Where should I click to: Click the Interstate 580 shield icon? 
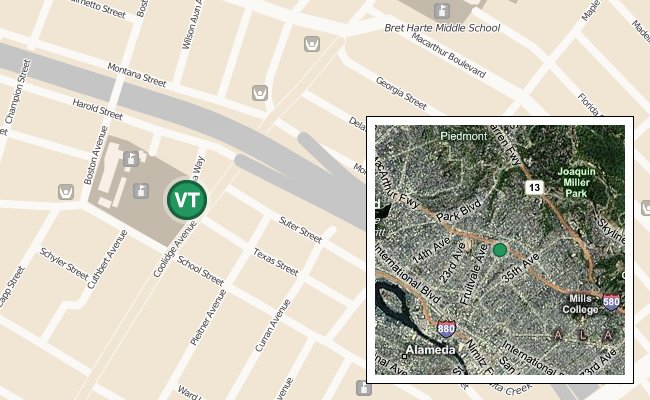click(x=612, y=302)
